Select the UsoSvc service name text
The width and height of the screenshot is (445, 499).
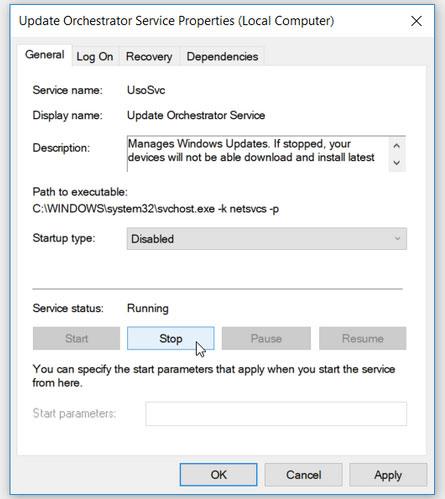146,90
